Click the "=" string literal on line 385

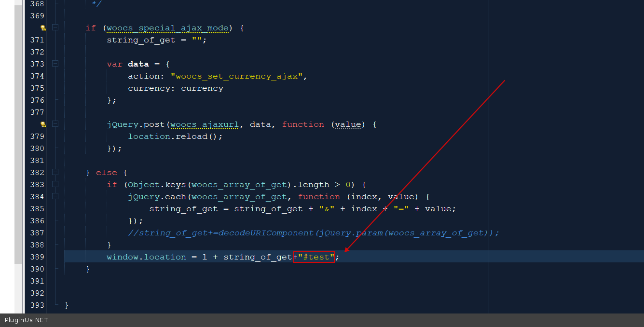[401, 209]
